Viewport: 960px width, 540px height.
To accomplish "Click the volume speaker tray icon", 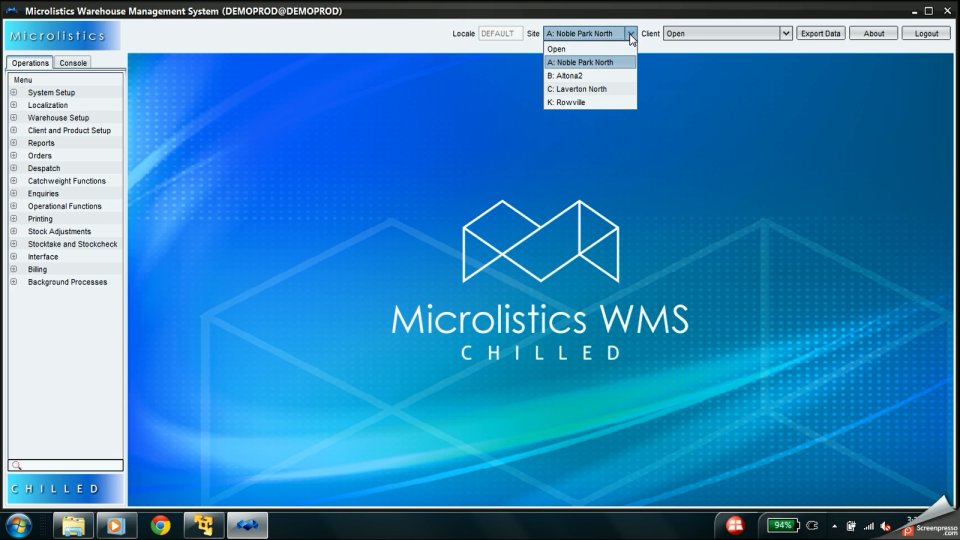I will click(885, 526).
